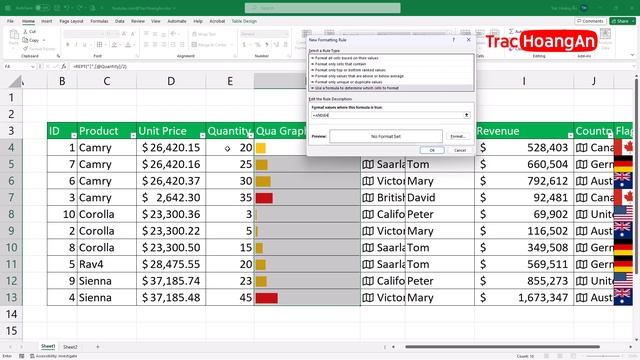Select 'Use a formula to determine' rule type
The image size is (640, 360).
(x=391, y=88)
